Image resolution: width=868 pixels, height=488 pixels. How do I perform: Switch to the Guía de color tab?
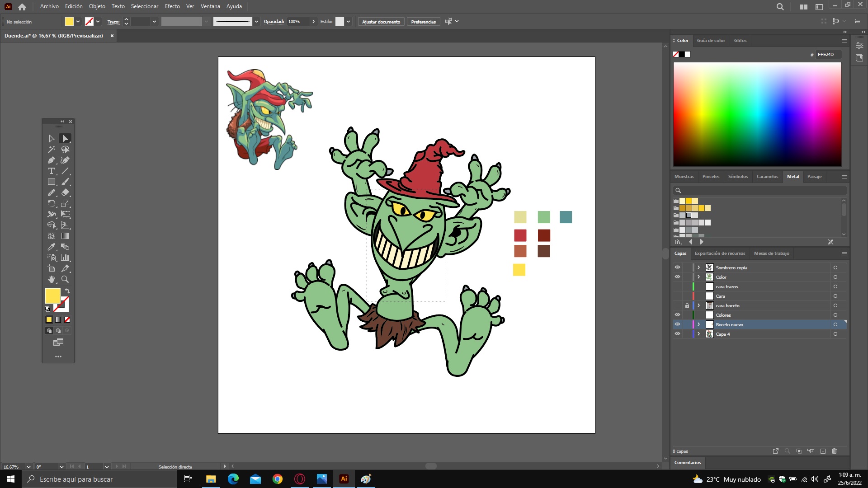711,41
